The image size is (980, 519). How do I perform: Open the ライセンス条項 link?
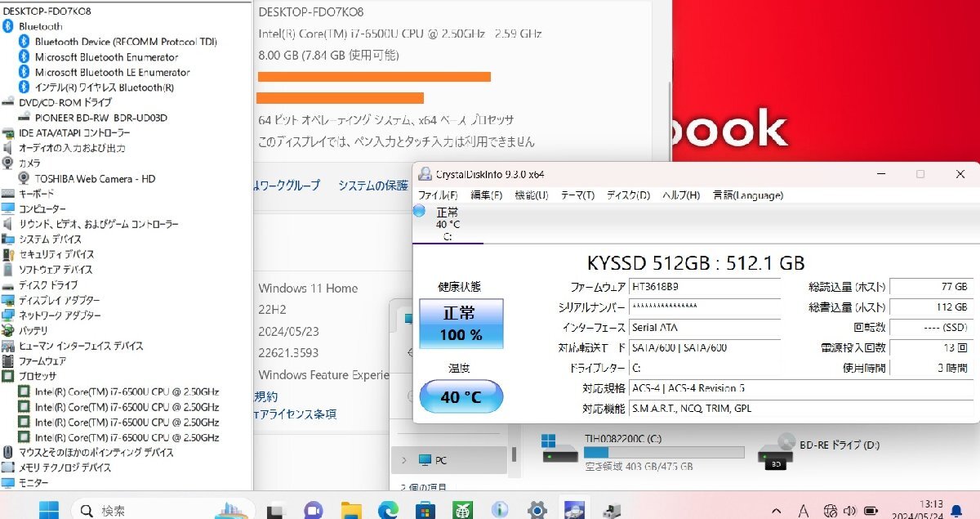(296, 414)
